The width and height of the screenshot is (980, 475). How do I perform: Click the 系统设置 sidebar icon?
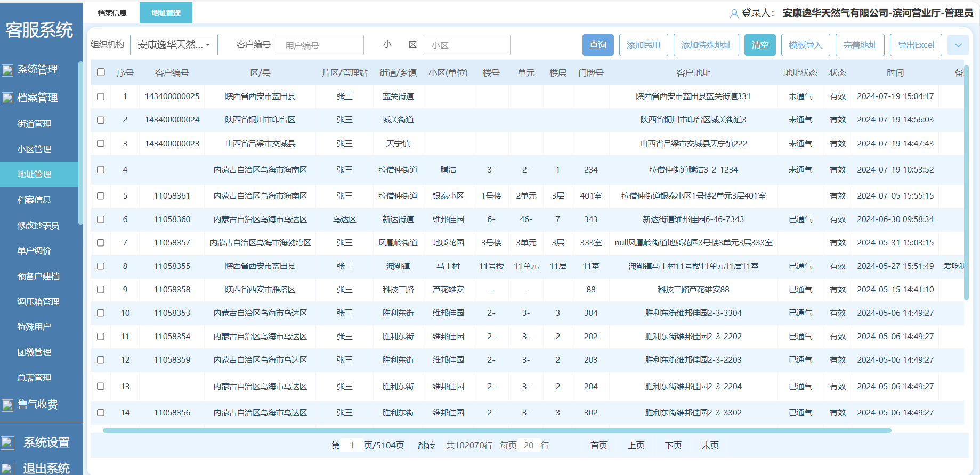pyautogui.click(x=7, y=443)
